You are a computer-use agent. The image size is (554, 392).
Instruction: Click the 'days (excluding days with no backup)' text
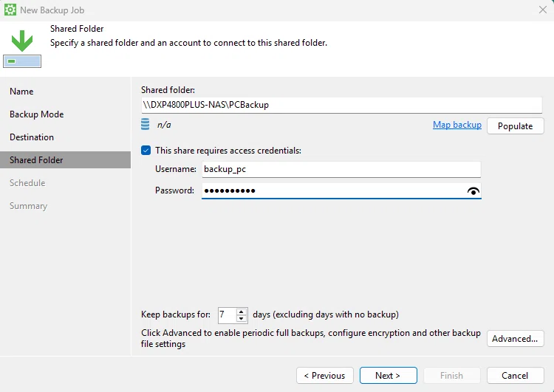click(x=326, y=314)
